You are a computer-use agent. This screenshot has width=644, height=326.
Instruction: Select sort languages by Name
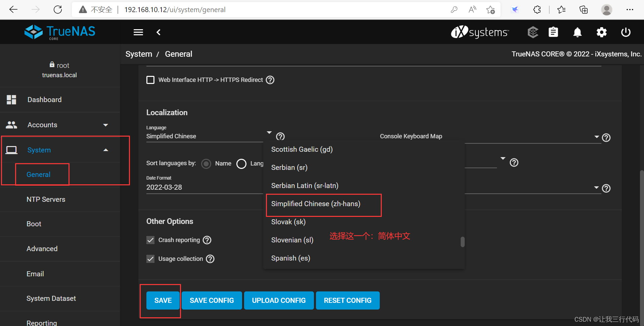click(x=206, y=164)
